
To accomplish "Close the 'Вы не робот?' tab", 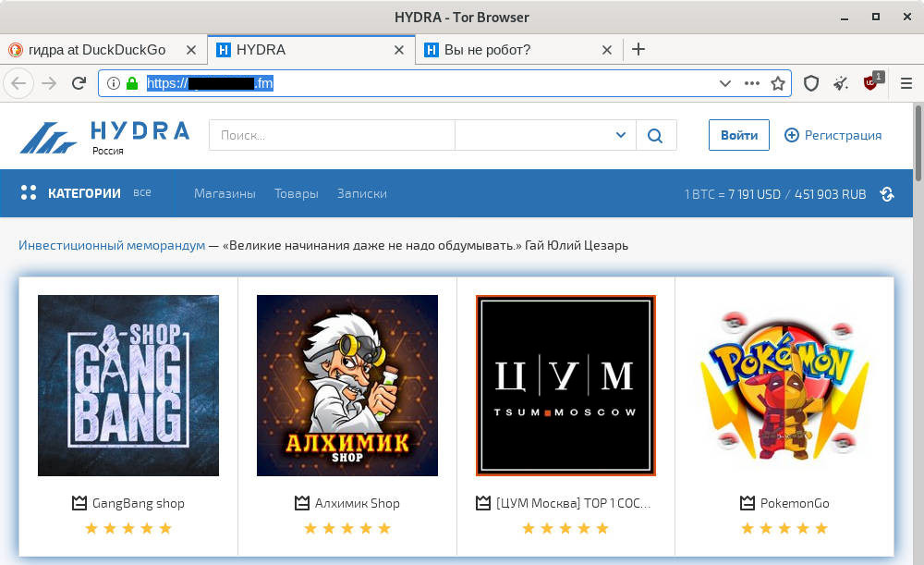I will pyautogui.click(x=607, y=50).
